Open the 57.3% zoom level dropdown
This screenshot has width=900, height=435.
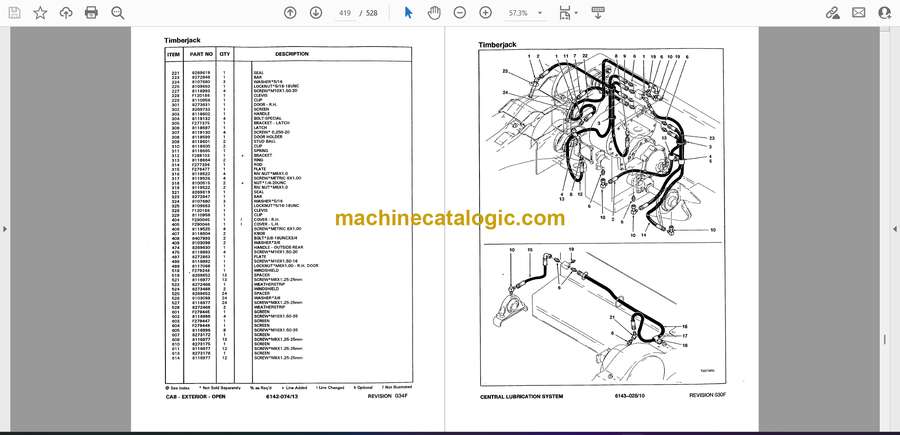[x=525, y=13]
